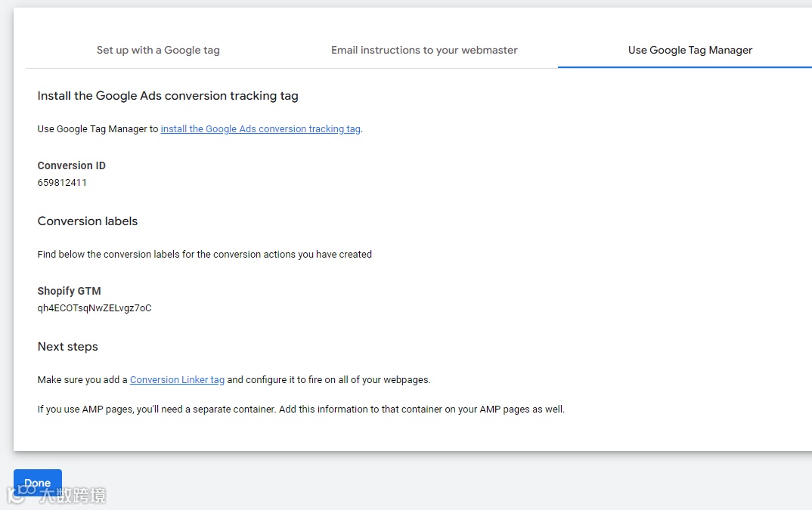Click the Conversion ID number 659812411
Image resolution: width=812 pixels, height=510 pixels.
click(62, 183)
